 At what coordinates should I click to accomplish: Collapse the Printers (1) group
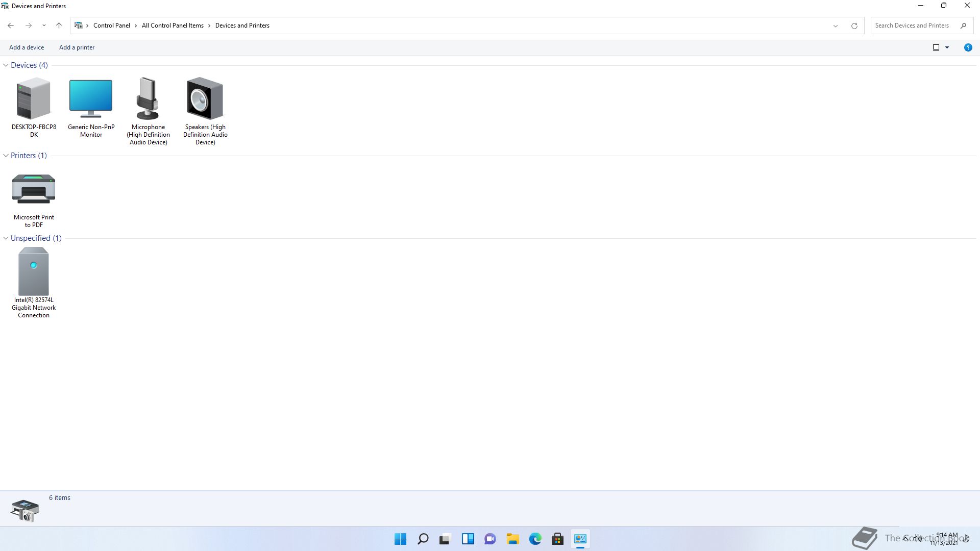(x=6, y=156)
